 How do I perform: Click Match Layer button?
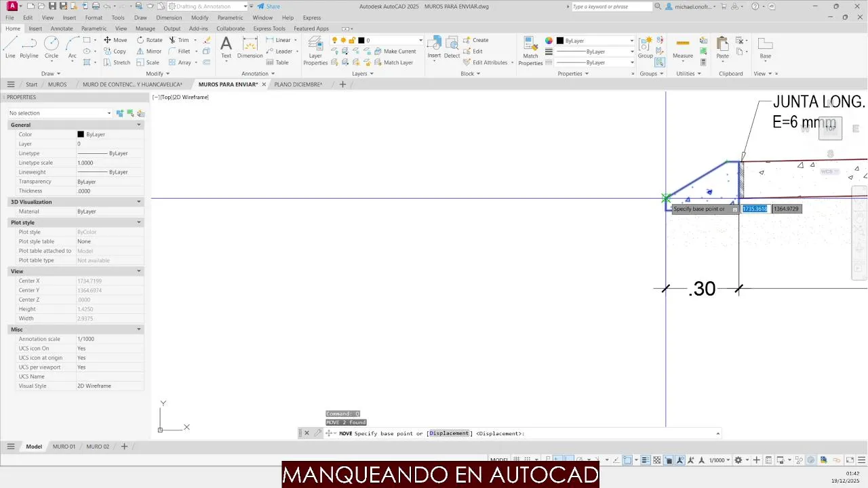pyautogui.click(x=393, y=62)
